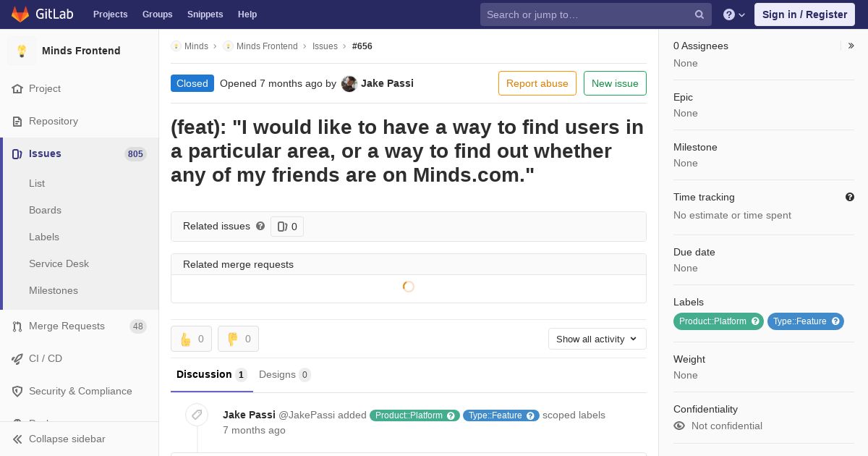Click the GitLab fox logo
Image resolution: width=868 pixels, height=456 pixels.
20,14
